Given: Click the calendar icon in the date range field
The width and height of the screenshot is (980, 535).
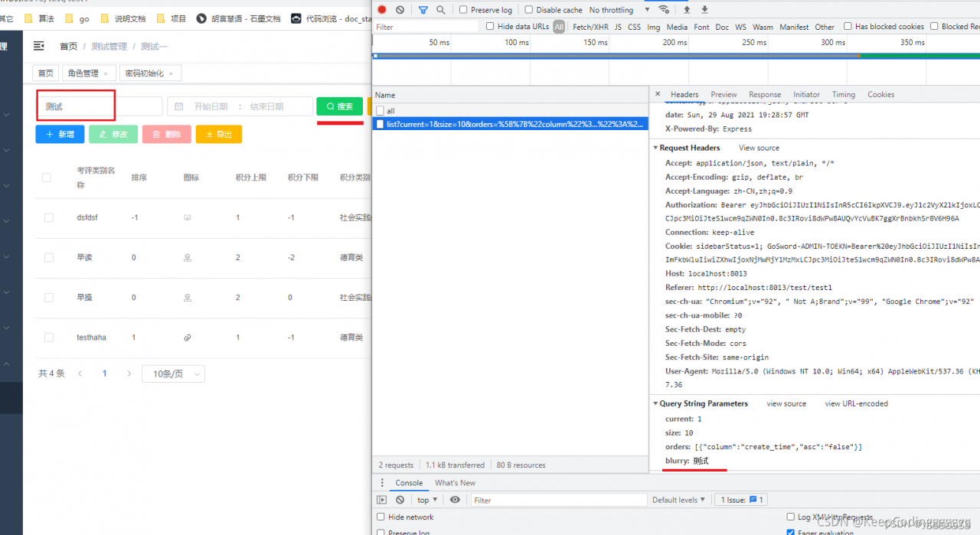Looking at the screenshot, I should click(179, 106).
